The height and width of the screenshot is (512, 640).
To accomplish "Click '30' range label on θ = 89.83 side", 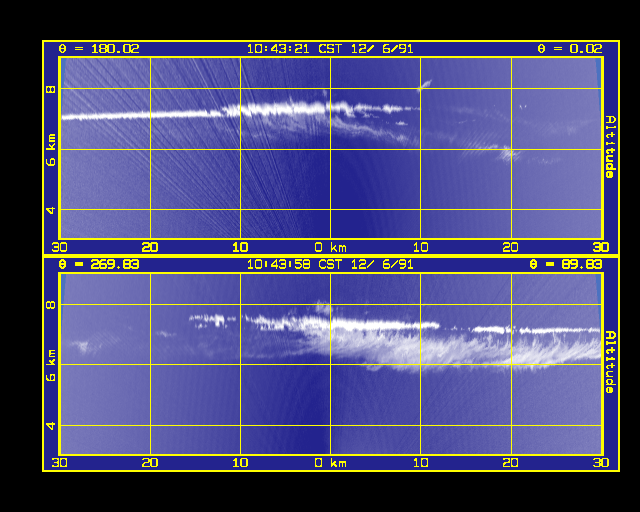I will pos(601,463).
